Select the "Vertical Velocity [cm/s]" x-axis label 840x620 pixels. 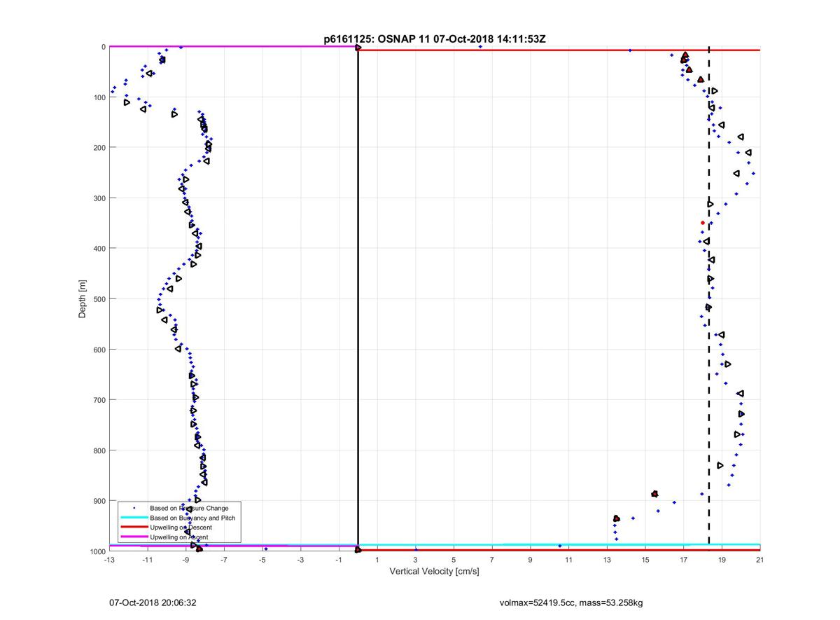pyautogui.click(x=434, y=572)
